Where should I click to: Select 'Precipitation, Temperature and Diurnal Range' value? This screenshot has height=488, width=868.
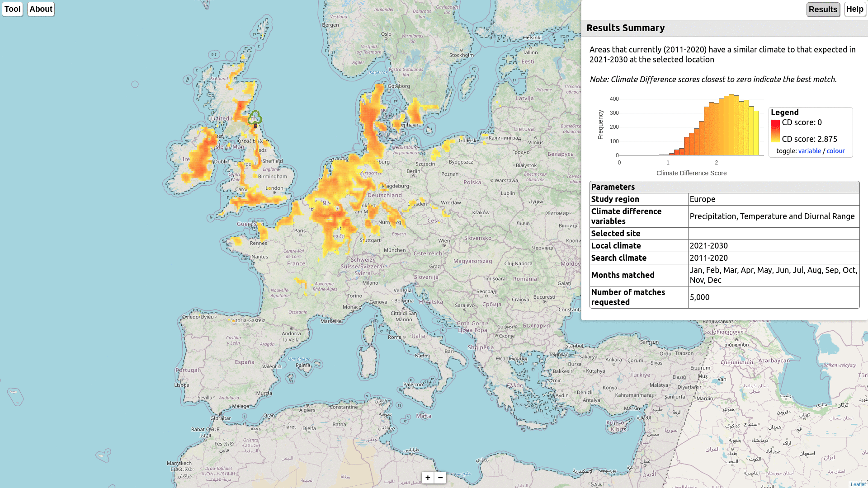(772, 216)
